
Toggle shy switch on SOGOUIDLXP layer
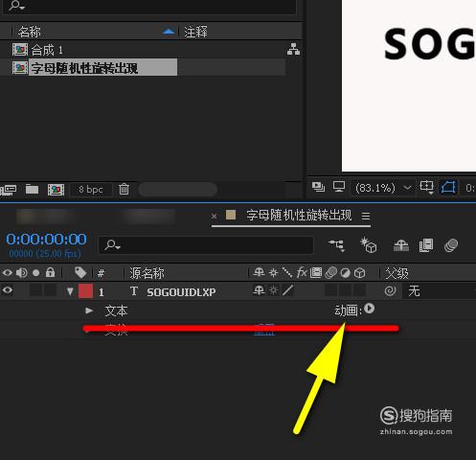[x=259, y=290]
